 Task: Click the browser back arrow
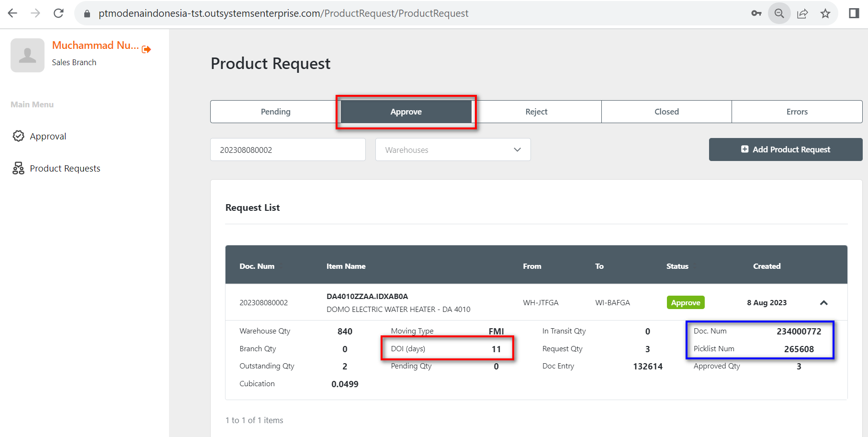[13, 13]
